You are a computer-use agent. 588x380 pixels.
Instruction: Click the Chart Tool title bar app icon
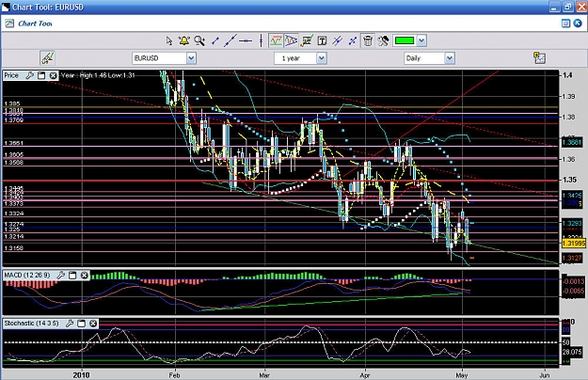pos(6,7)
